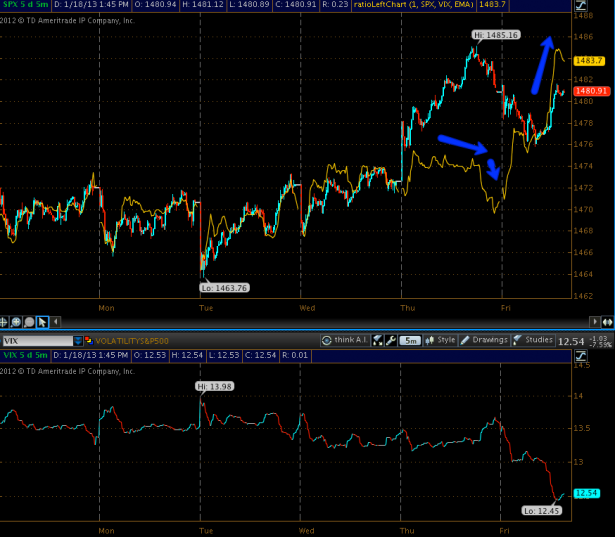The width and height of the screenshot is (615, 537).
Task: Click the 1474 level on SPX price axis
Action: pyautogui.click(x=582, y=166)
